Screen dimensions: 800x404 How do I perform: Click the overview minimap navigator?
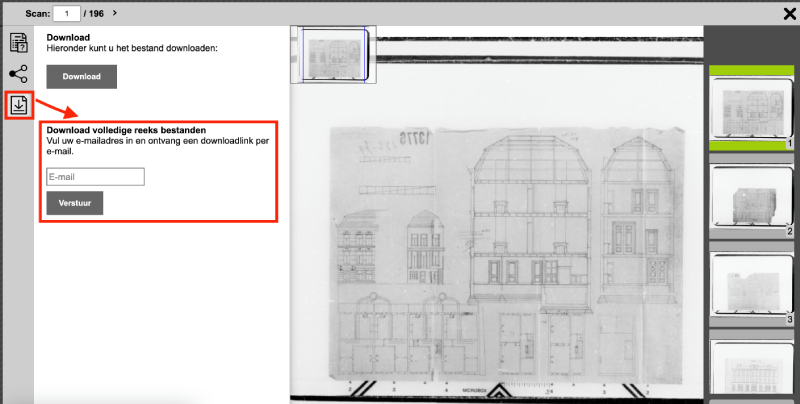point(336,53)
